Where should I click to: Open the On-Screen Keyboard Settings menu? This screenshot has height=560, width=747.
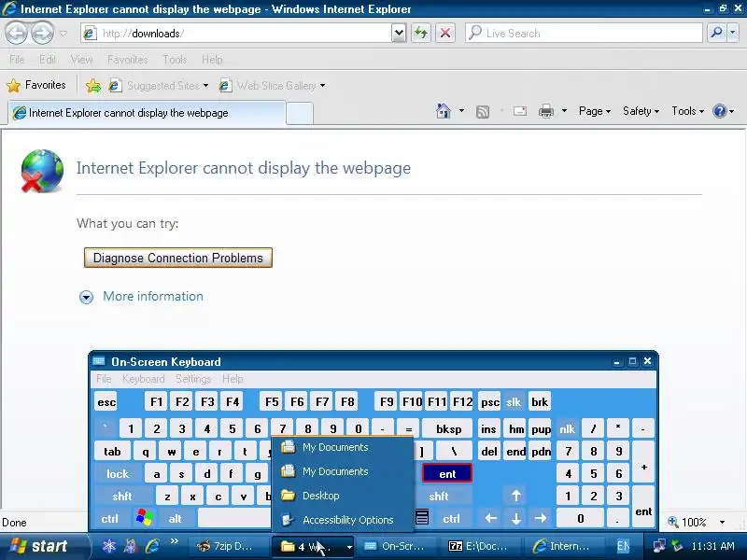click(193, 379)
